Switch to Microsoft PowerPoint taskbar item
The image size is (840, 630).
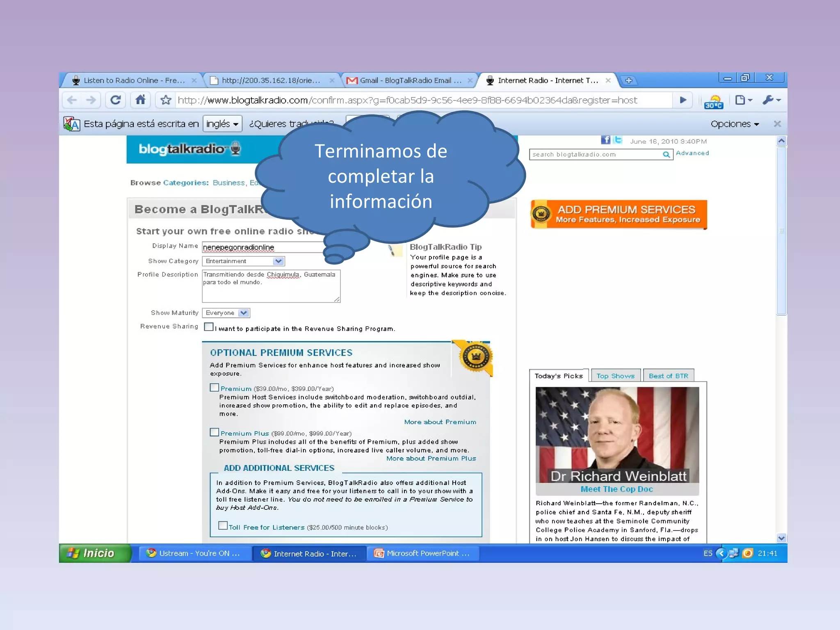(422, 553)
